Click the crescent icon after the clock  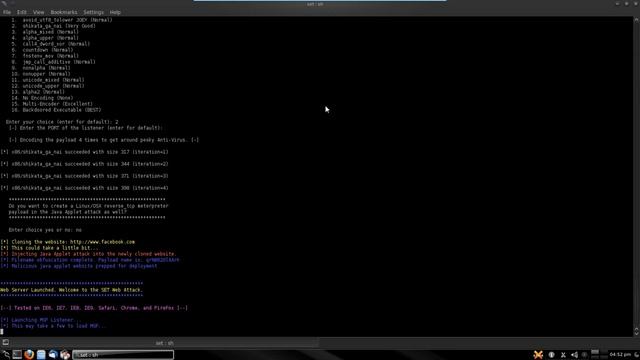[x=636, y=355]
